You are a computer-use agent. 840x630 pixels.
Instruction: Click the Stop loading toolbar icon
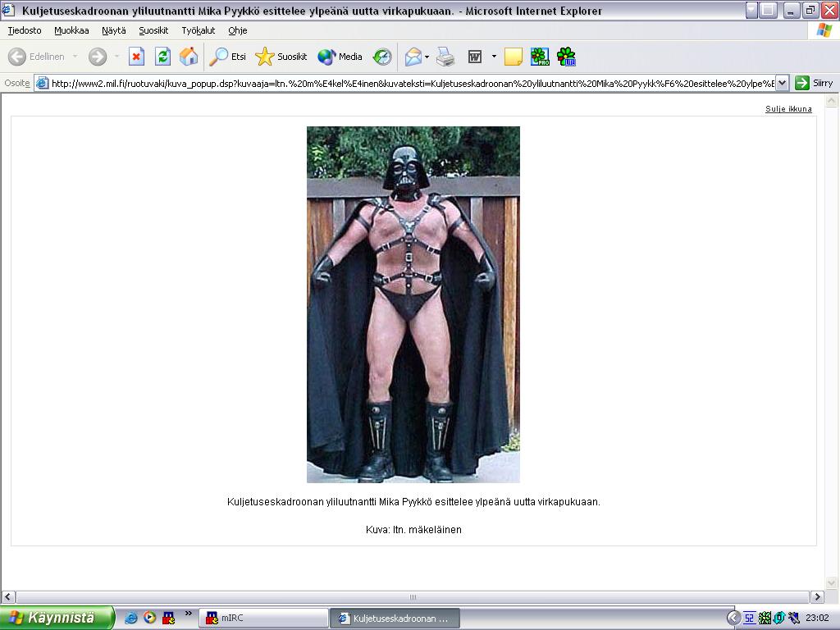(x=136, y=57)
